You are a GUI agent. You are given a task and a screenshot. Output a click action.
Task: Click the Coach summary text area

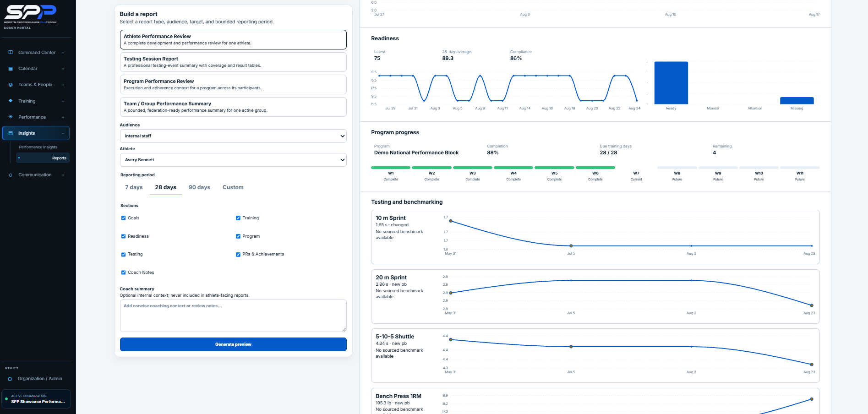click(x=233, y=316)
